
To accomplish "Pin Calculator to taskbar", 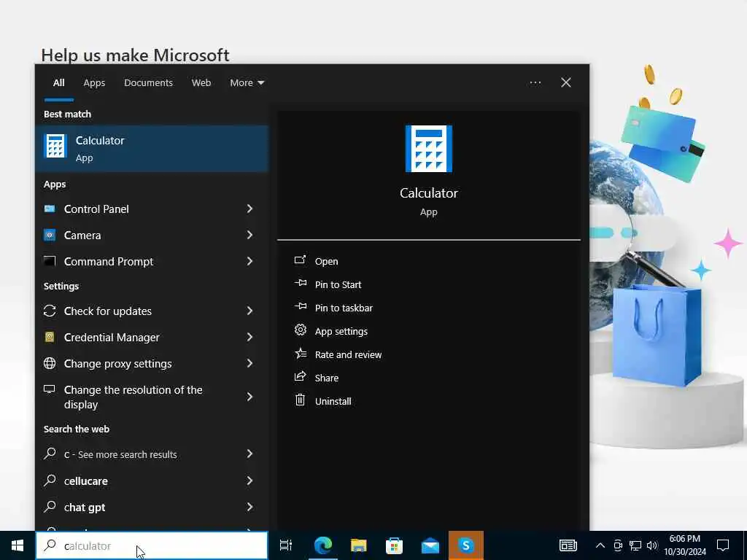I will [x=344, y=308].
